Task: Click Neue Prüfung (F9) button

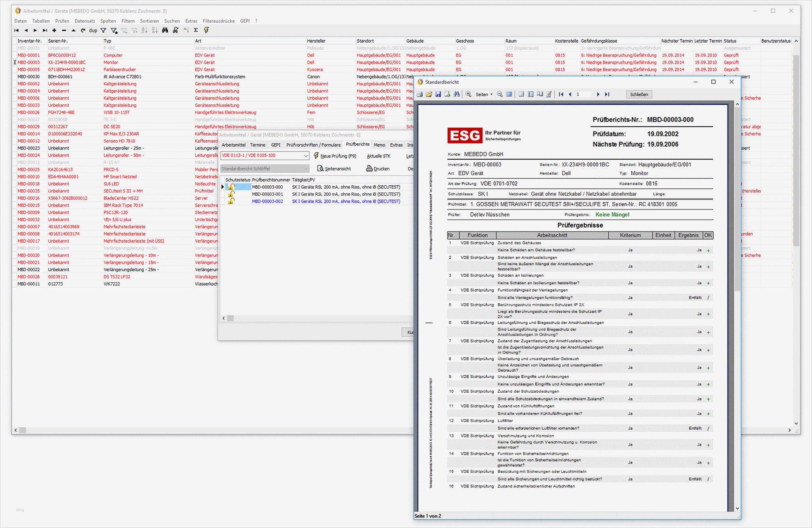Action: click(x=335, y=156)
